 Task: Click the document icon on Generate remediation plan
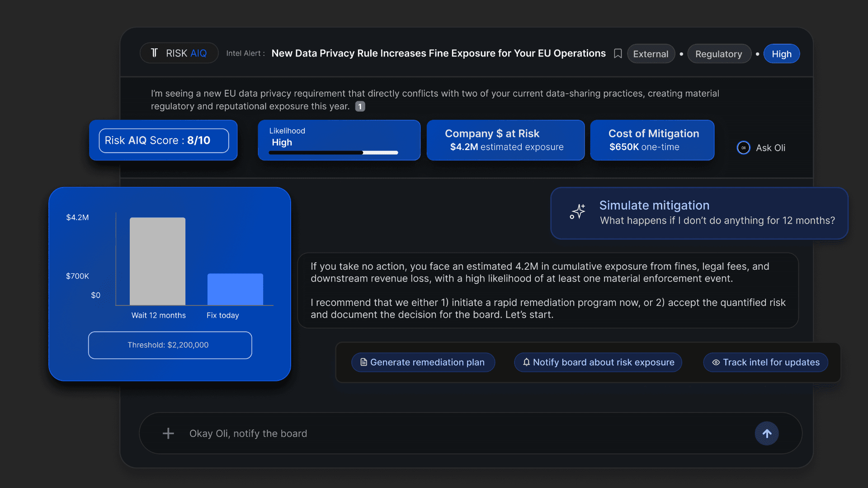[363, 362]
